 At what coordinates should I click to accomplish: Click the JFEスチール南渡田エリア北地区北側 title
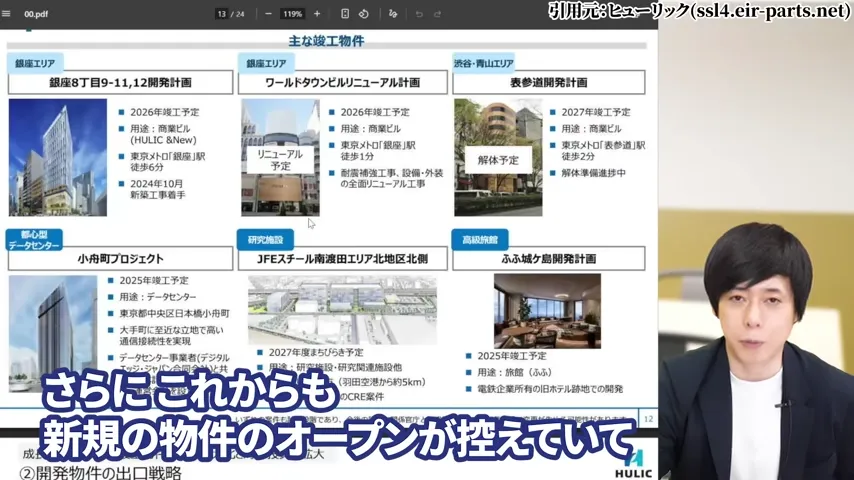click(x=343, y=258)
